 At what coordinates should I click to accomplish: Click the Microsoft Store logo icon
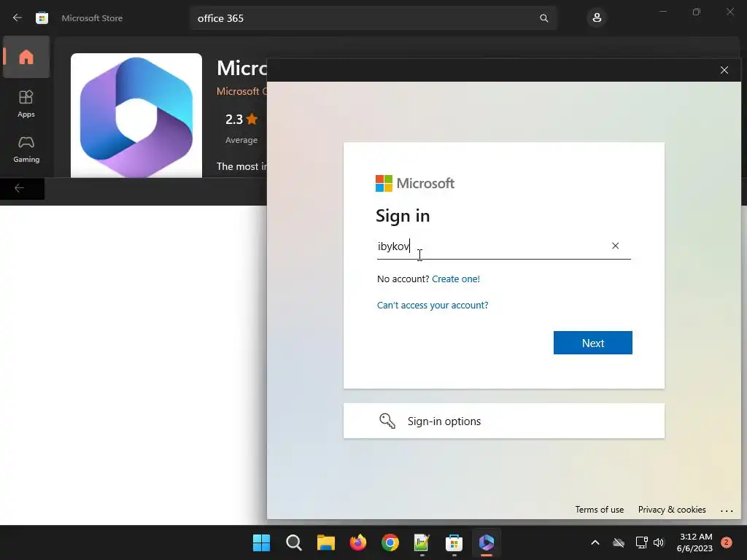click(x=42, y=18)
